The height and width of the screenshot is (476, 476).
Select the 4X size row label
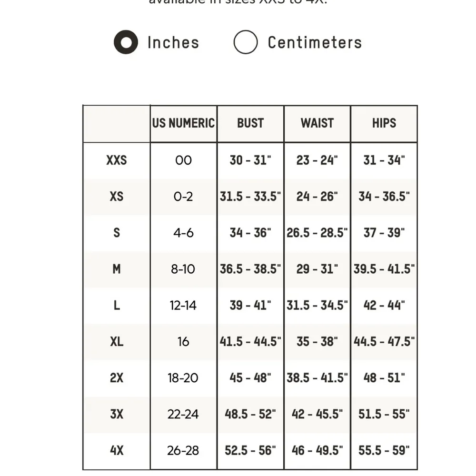tap(116, 450)
